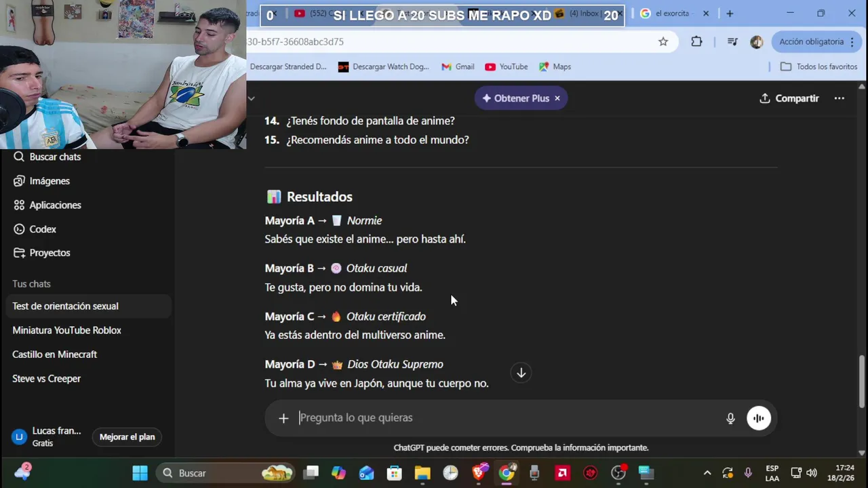Viewport: 868px width, 488px height.
Task: Open the Maps bookmark
Action: [x=555, y=66]
